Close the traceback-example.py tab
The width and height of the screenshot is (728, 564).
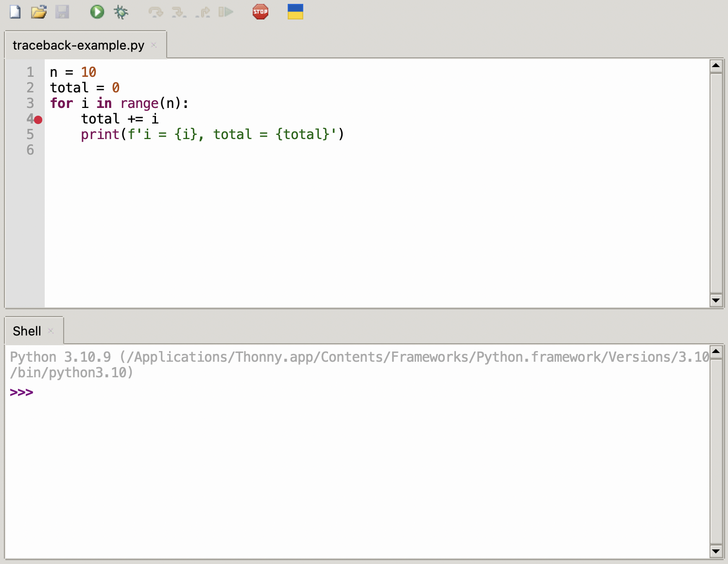tap(154, 45)
